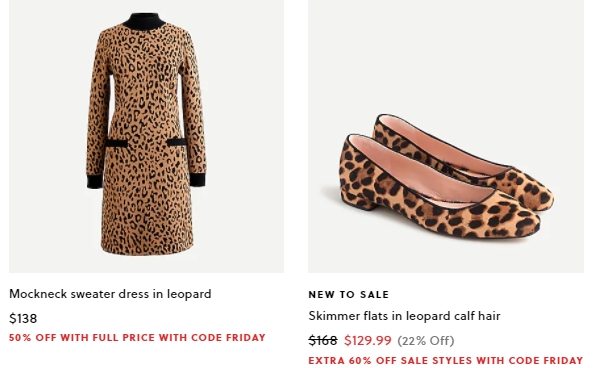Open the leopard sweater dress product image
Image resolution: width=595 pixels, height=368 pixels.
[146, 136]
